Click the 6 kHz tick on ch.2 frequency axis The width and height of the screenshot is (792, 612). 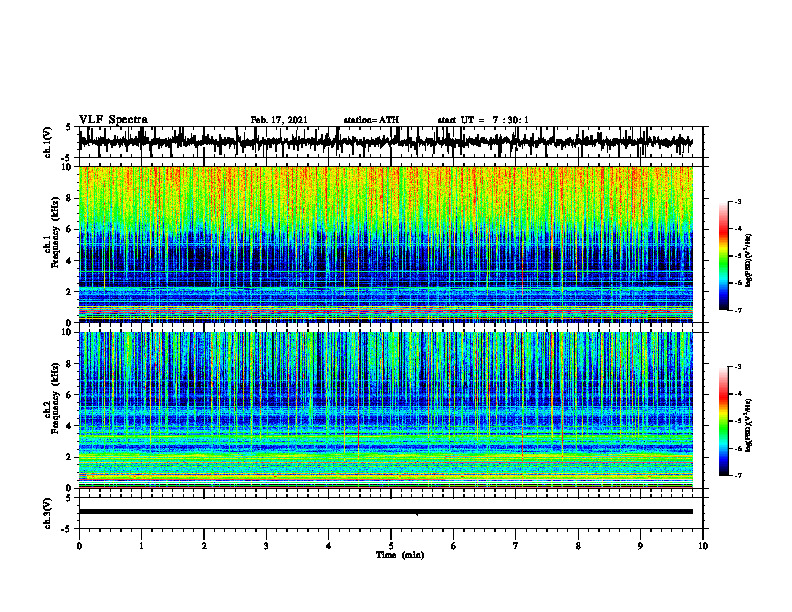(x=69, y=395)
